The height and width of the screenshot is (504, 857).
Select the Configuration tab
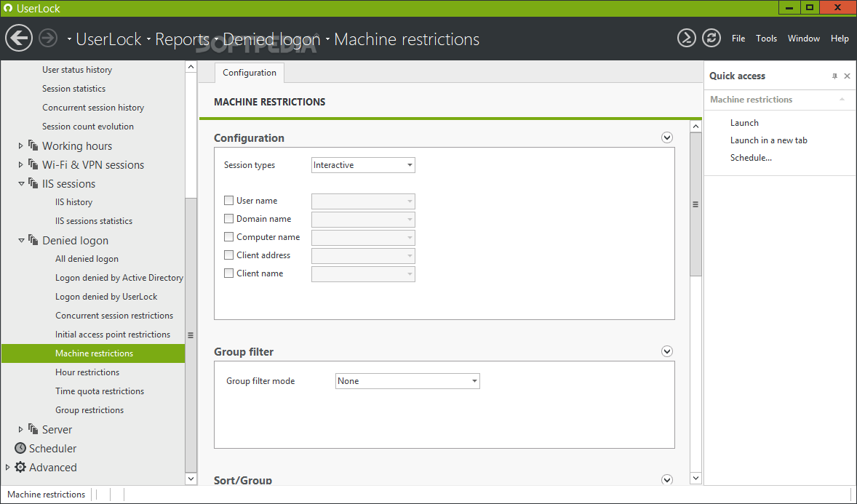[x=250, y=73]
